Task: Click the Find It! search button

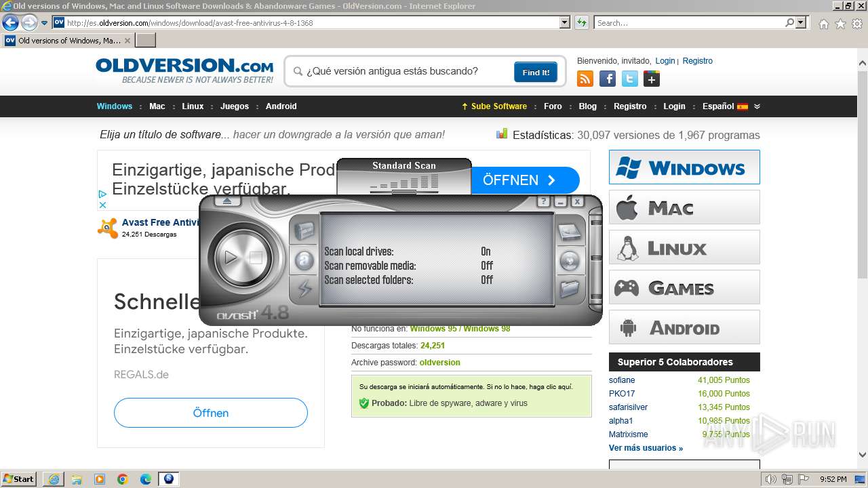Action: tap(536, 72)
